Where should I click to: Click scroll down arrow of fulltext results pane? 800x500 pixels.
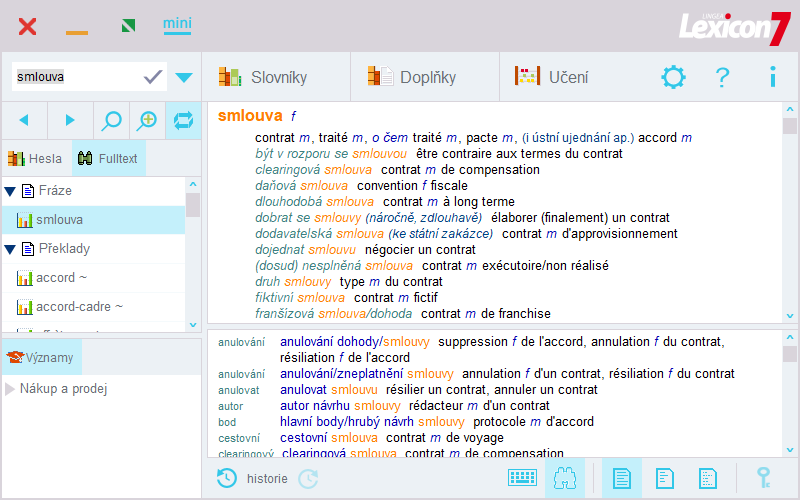pyautogui.click(x=790, y=450)
